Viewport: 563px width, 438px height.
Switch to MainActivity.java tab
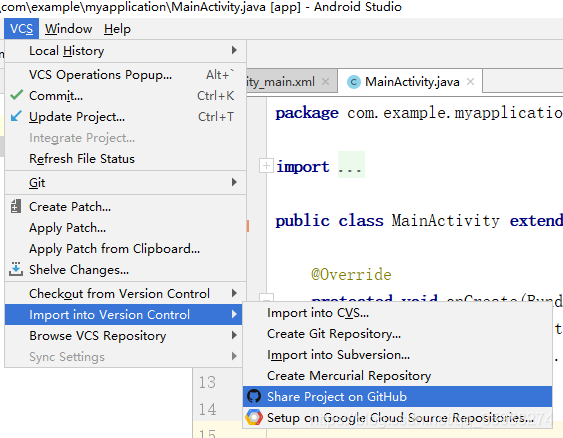coord(410,82)
